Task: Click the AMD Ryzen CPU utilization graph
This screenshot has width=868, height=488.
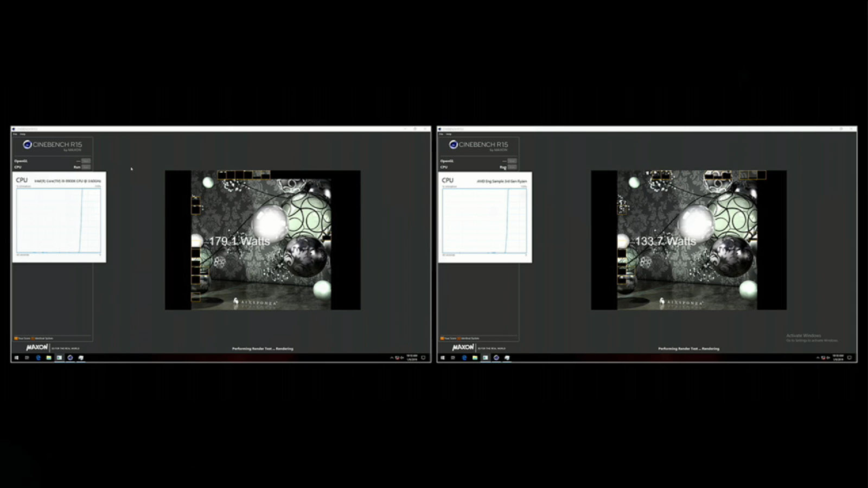Action: click(484, 220)
